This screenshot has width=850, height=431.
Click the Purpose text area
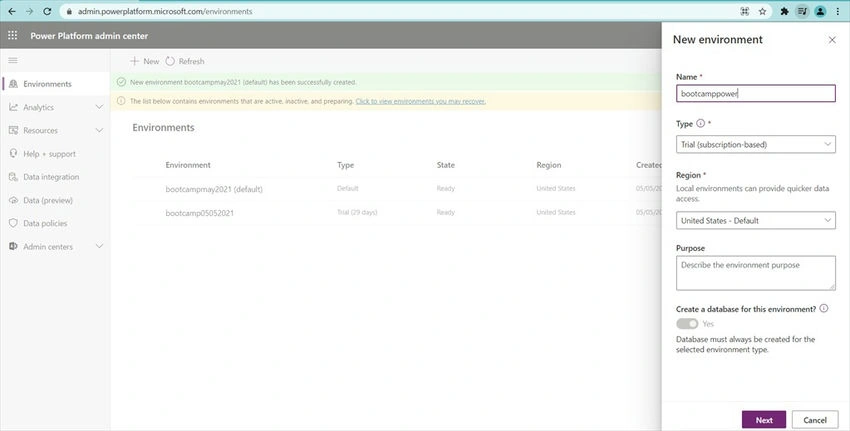(x=756, y=273)
